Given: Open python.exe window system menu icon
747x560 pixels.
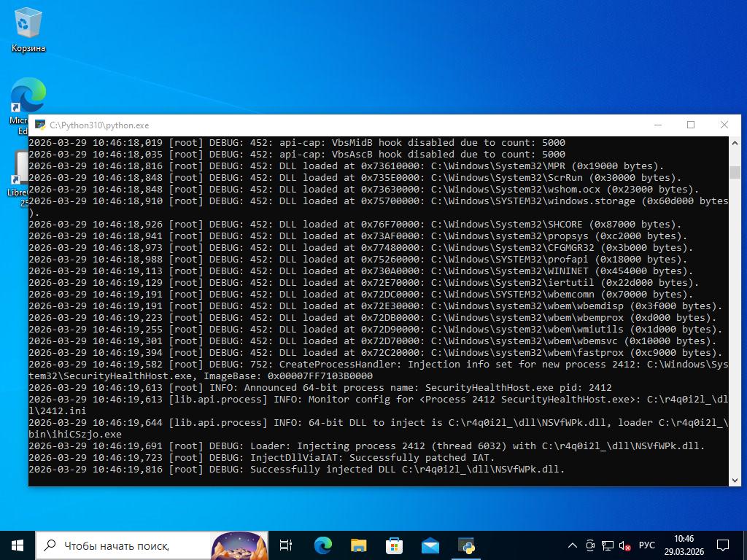Looking at the screenshot, I should click(x=40, y=125).
